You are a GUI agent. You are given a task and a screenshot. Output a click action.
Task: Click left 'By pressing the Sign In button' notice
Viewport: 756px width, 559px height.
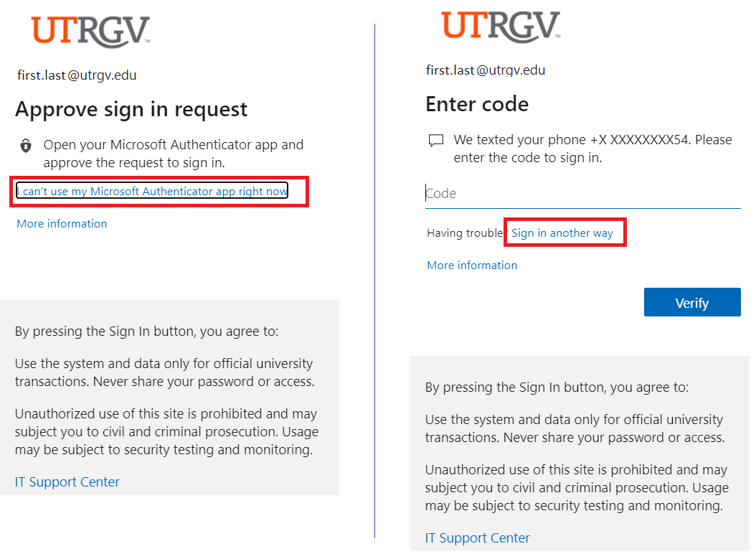click(x=146, y=332)
